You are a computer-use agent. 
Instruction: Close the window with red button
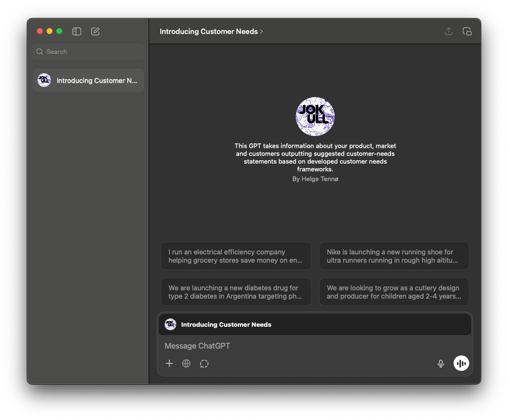pos(40,31)
